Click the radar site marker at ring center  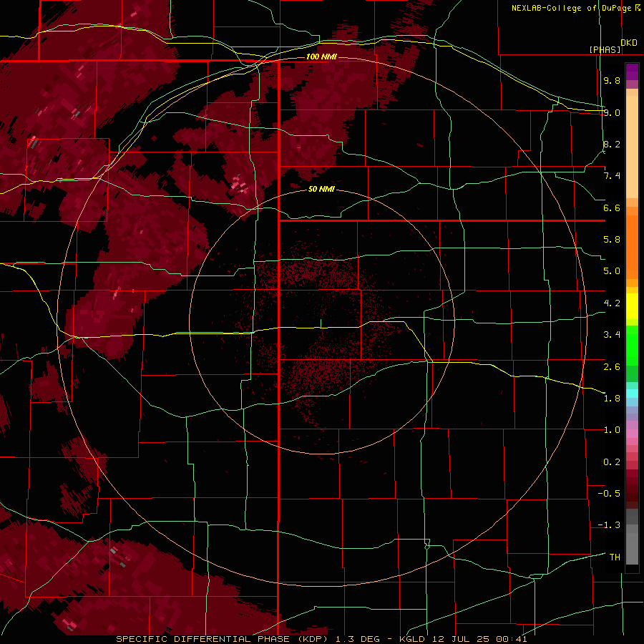click(x=321, y=323)
